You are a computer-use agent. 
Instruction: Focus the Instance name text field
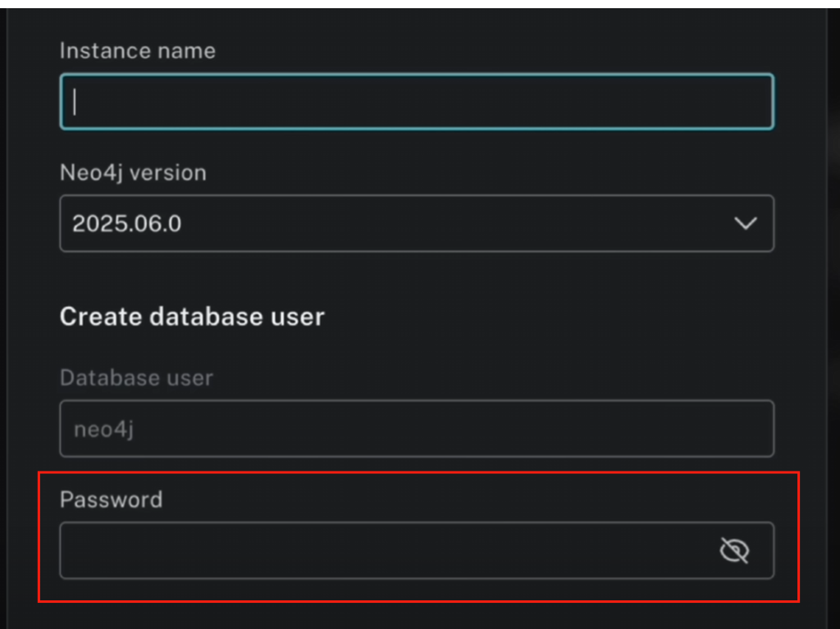pos(416,102)
